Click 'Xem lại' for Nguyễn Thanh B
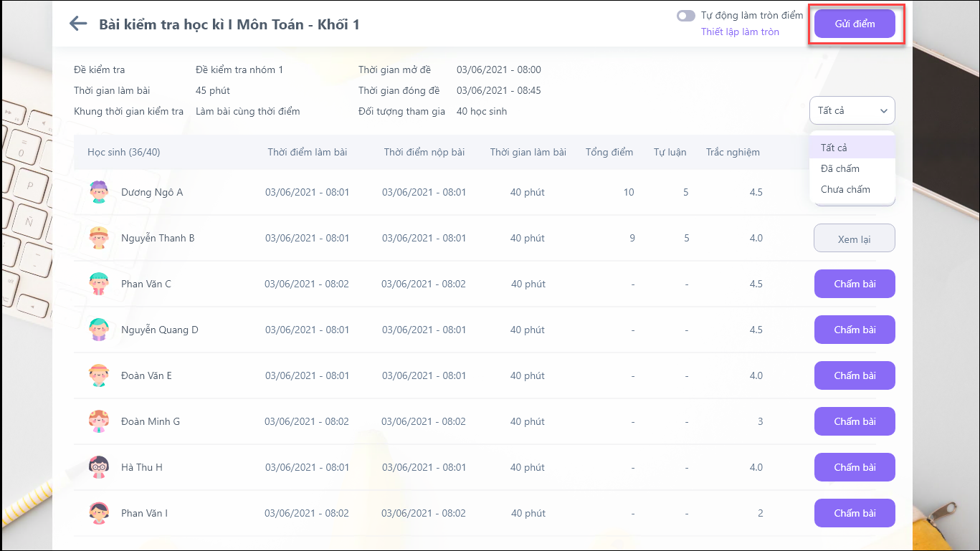Viewport: 980px width, 551px height. pyautogui.click(x=854, y=239)
